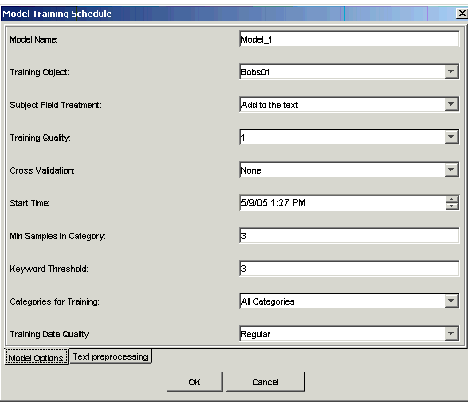Click the 'All Categories' combo box value
469x406 pixels.
pyautogui.click(x=349, y=301)
